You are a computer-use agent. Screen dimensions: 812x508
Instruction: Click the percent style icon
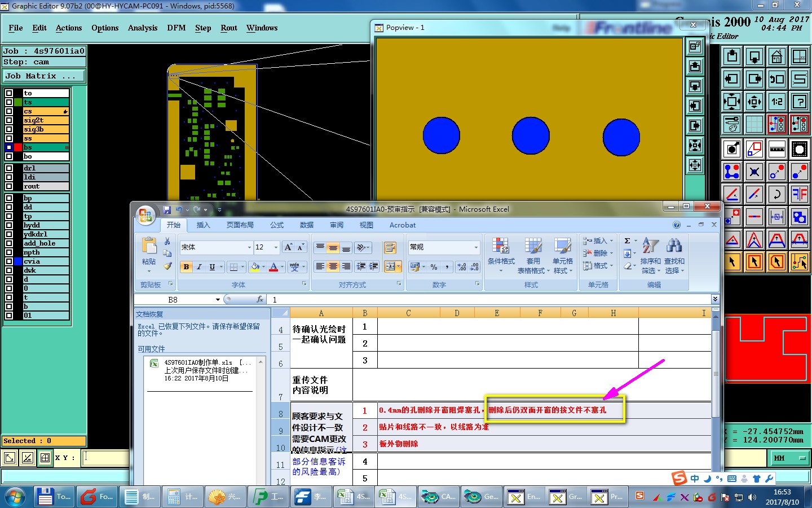434,266
